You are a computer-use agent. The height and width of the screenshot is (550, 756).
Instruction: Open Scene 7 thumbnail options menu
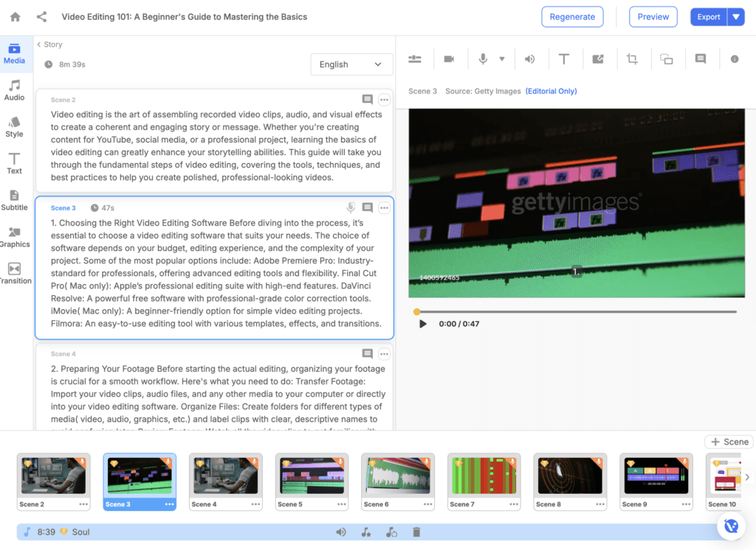514,504
